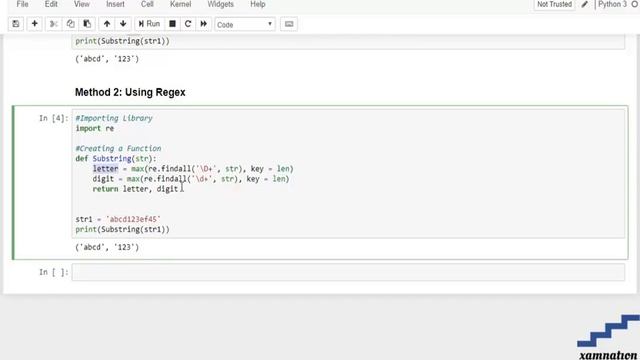
Task: Open the Kernel menu
Action: point(180,4)
